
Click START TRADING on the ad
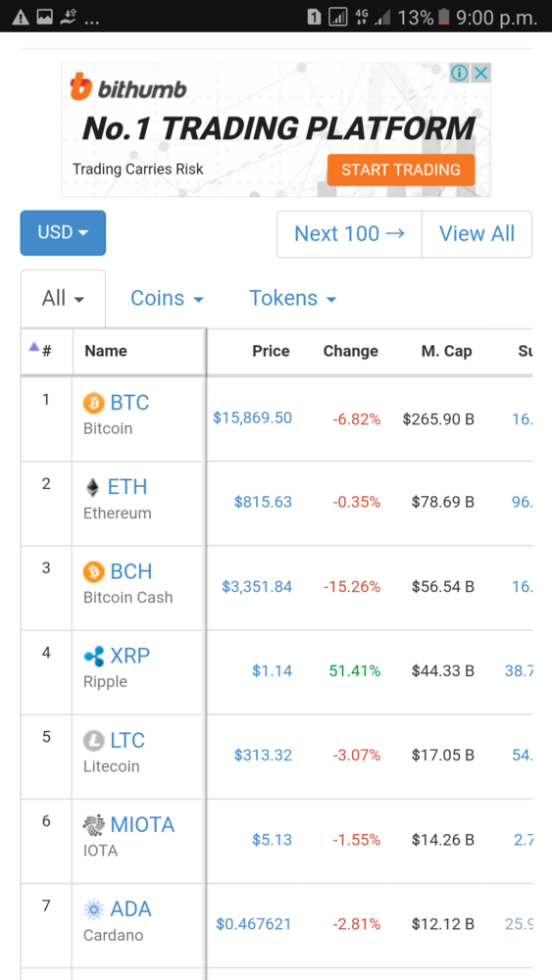pos(401,170)
